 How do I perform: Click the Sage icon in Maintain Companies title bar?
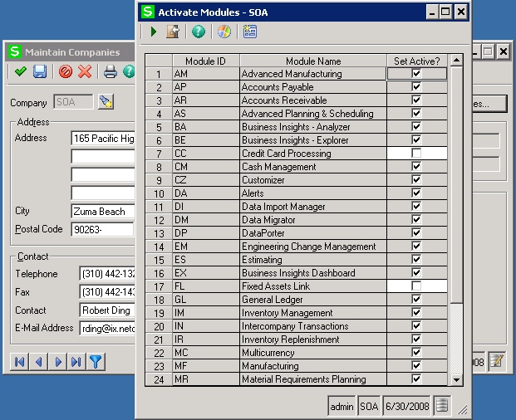tap(15, 51)
